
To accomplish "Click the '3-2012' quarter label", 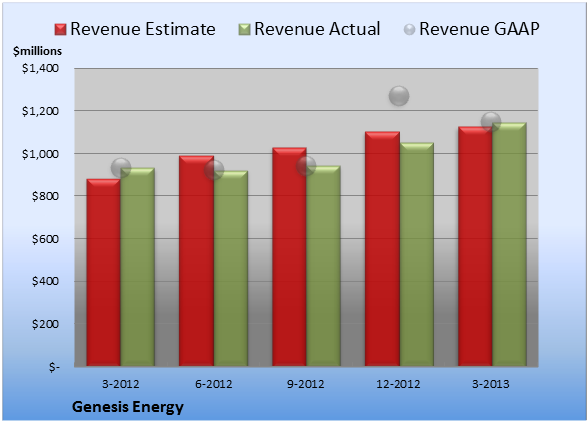I will [x=121, y=384].
